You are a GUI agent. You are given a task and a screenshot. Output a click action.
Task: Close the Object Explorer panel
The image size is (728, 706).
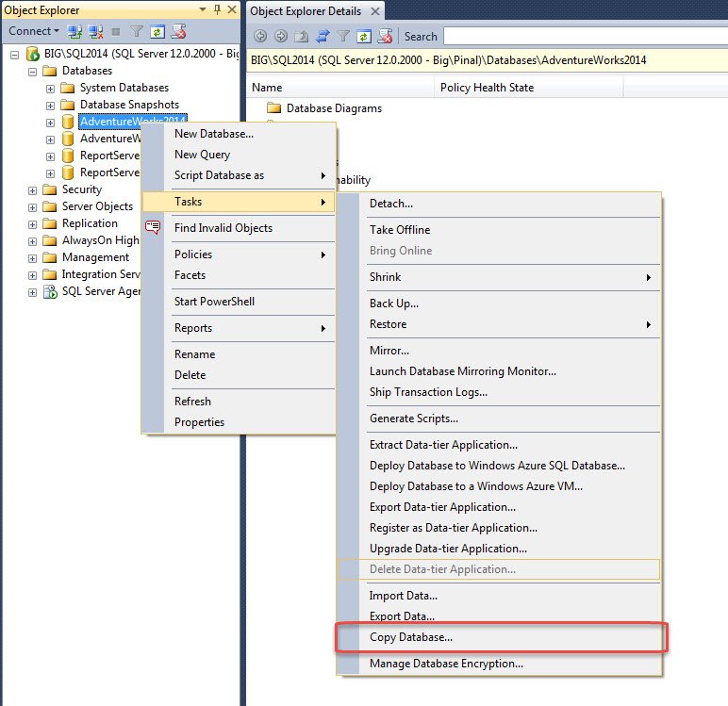232,9
